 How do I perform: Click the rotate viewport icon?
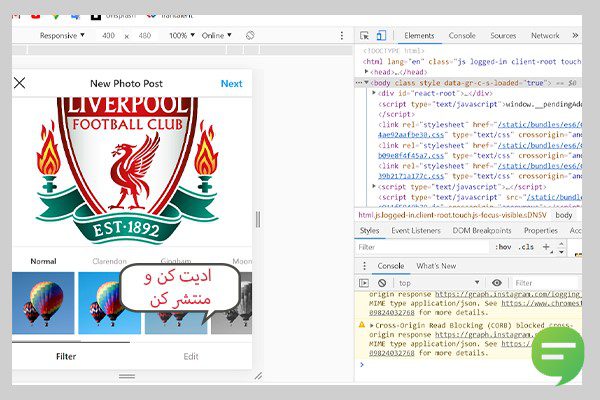pyautogui.click(x=250, y=35)
